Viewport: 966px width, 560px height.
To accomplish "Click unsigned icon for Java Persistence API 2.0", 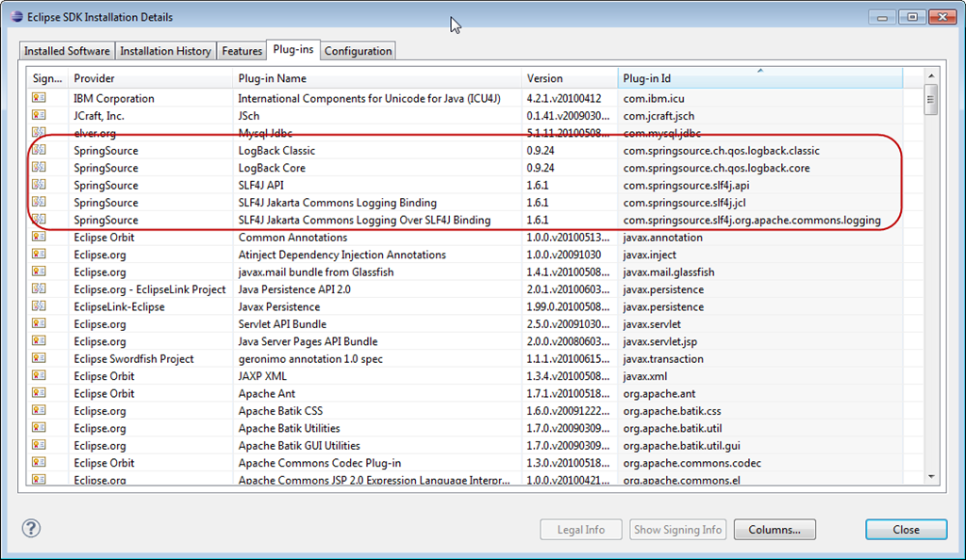I will [x=39, y=288].
